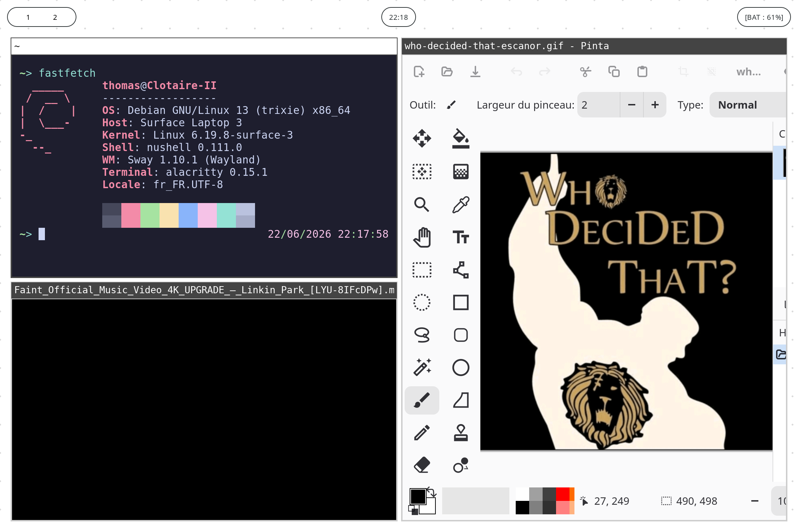Select the Pencil tool
The width and height of the screenshot is (798, 532).
[x=422, y=433]
